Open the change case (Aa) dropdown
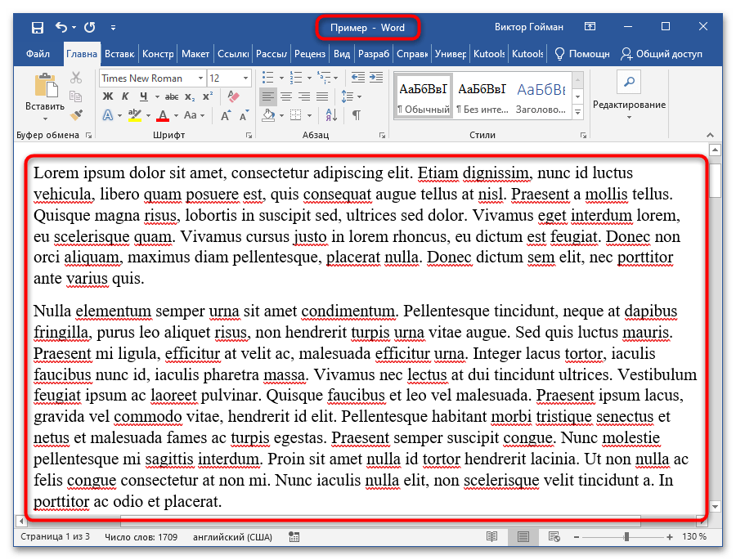This screenshot has height=560, width=736. (195, 115)
